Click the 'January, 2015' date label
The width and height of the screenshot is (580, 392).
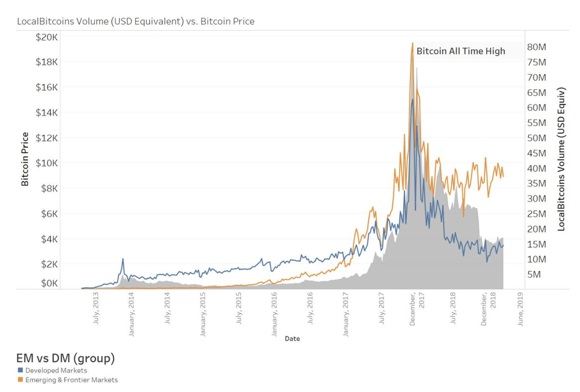(x=203, y=315)
